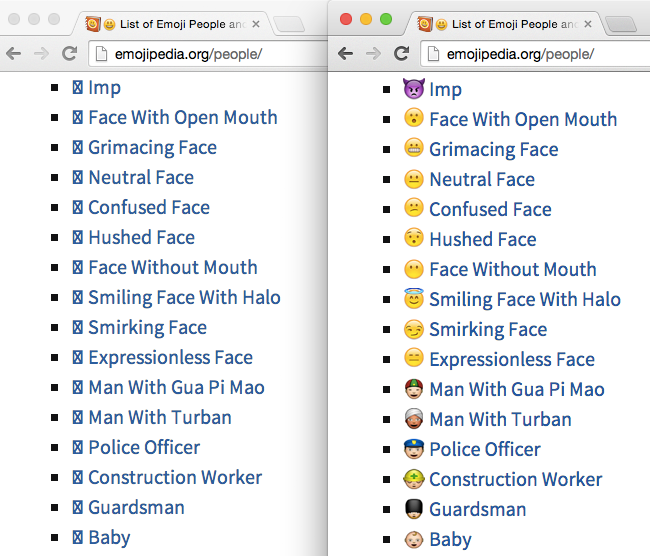
Task: Open Construction Worker text link in right window
Action: click(x=516, y=479)
